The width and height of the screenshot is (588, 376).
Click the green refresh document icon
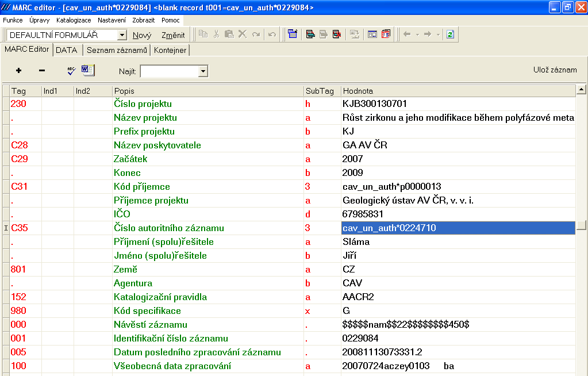tap(451, 34)
